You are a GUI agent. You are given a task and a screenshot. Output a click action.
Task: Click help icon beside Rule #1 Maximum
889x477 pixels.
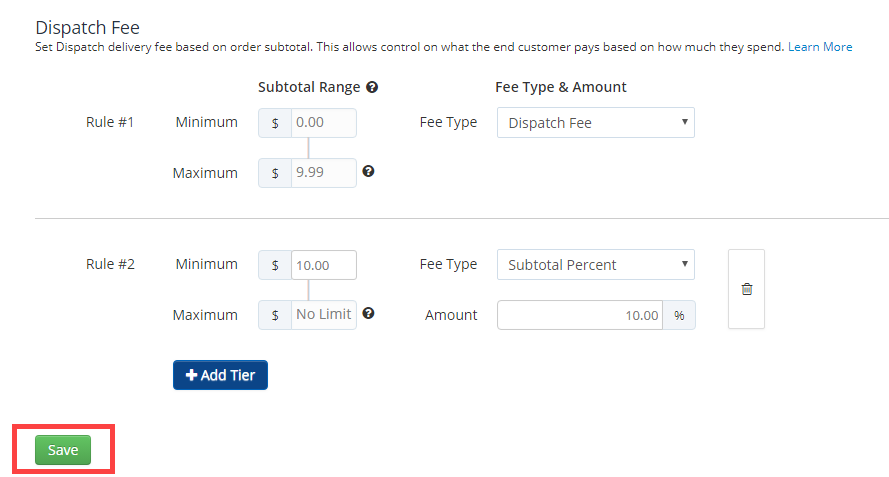[x=369, y=171]
